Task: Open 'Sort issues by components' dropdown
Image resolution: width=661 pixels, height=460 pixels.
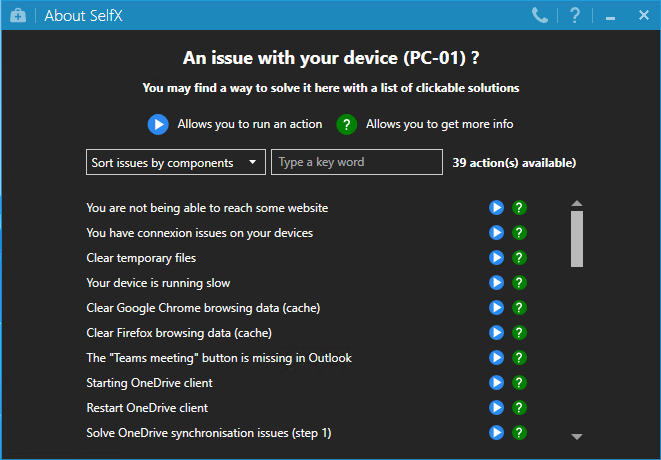Action: click(176, 162)
